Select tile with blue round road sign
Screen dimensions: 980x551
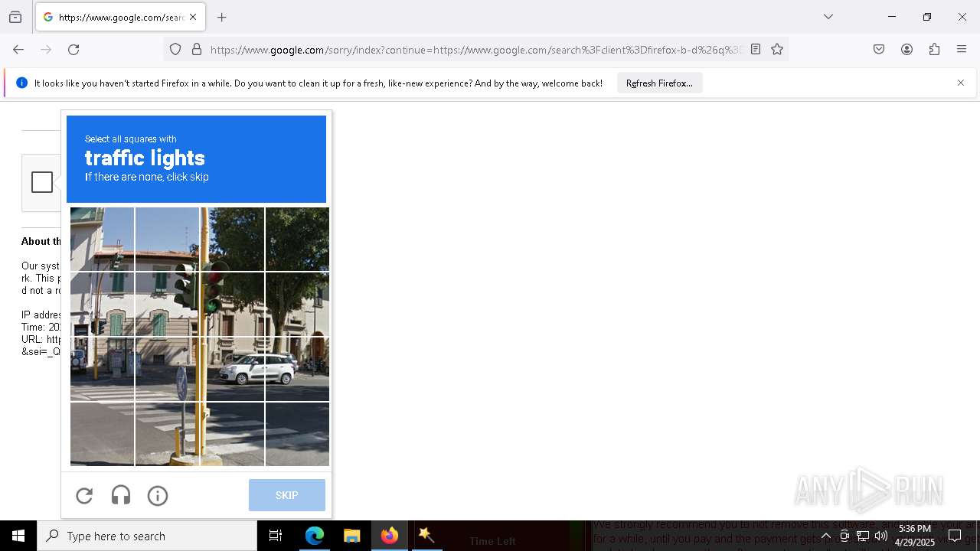[167, 369]
